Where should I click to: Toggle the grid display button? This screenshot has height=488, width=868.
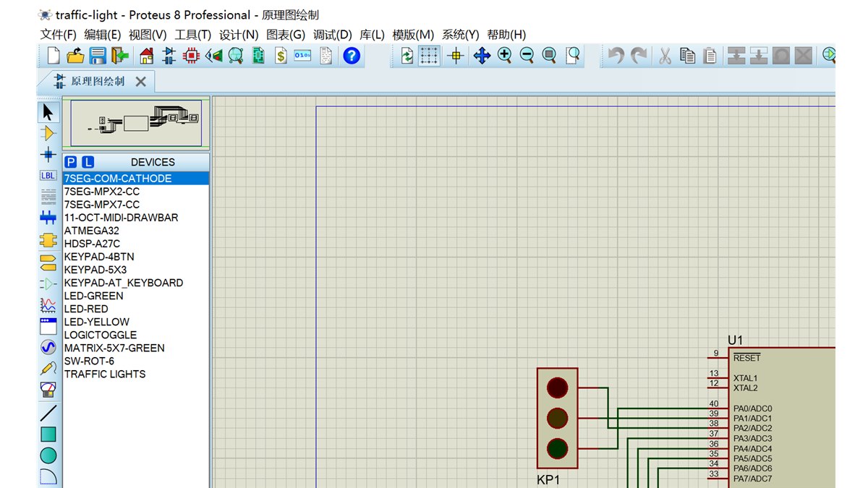(430, 56)
